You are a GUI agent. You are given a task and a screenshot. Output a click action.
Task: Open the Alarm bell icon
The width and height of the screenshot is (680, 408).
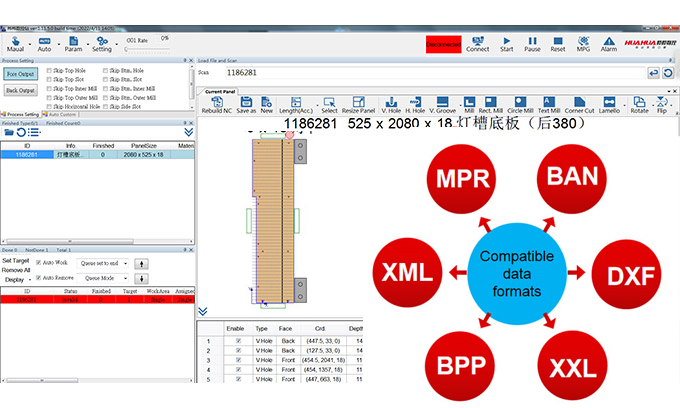point(608,41)
